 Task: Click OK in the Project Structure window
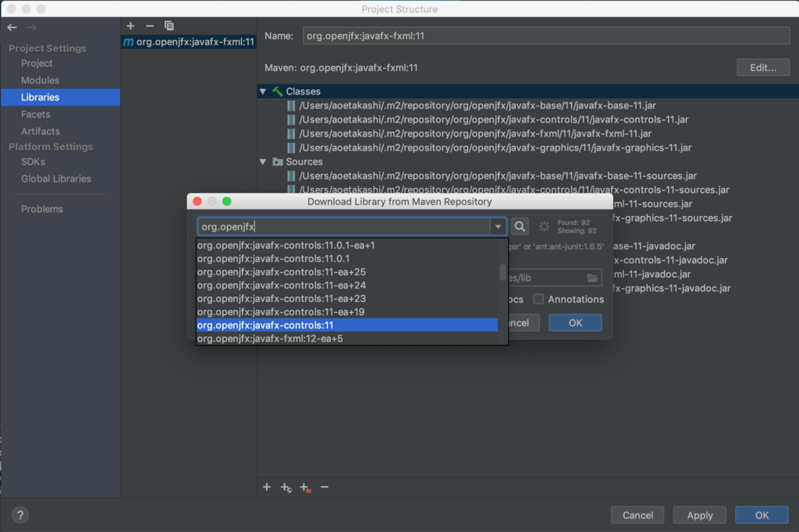point(762,515)
